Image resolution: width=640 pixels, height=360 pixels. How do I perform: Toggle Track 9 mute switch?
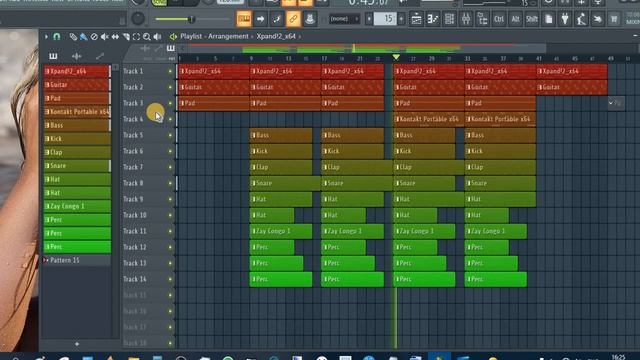170,199
